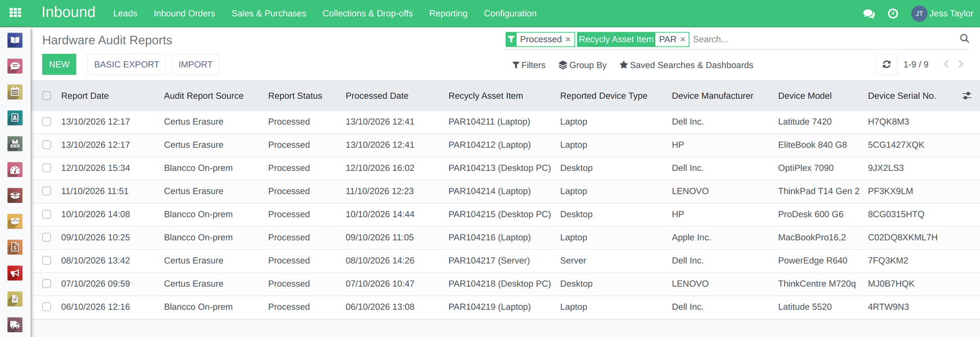Open the red megaphone app in sidebar
The width and height of the screenshot is (980, 337).
15,273
